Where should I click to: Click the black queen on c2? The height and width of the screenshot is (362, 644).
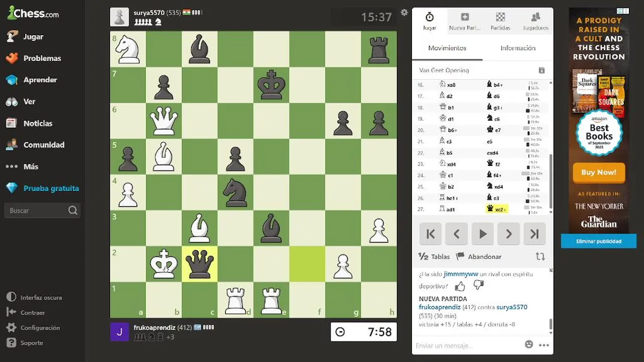pyautogui.click(x=200, y=264)
